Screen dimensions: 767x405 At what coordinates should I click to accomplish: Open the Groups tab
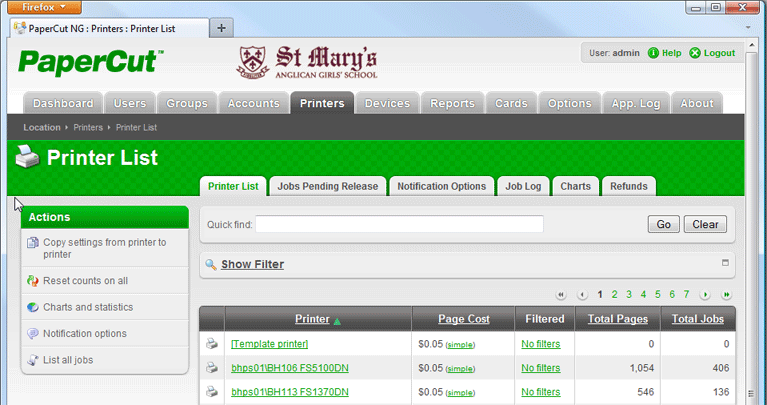pos(187,103)
